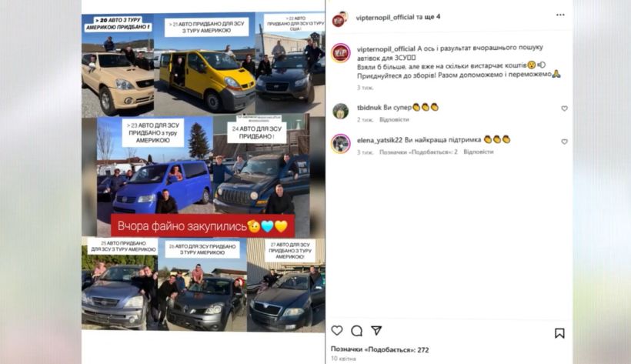Reply to tbidnuk's comment with 'Відповісти'
Viewport: 631px width, 364px height.
394,119
